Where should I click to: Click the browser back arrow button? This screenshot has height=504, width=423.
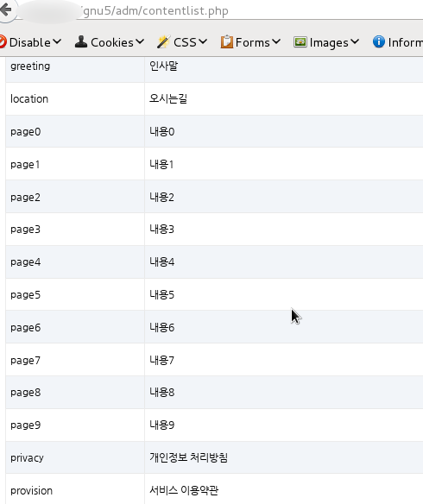pos(5,9)
